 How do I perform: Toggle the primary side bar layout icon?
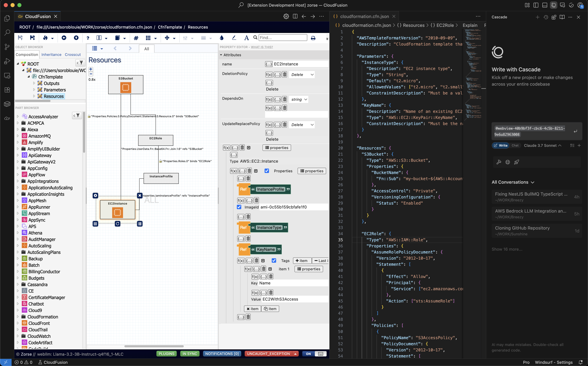(x=536, y=5)
